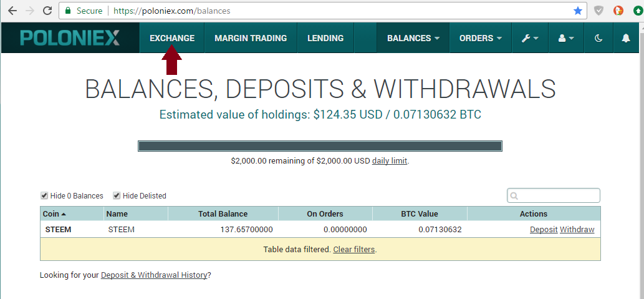This screenshot has width=644, height=299.
Task: Click the Deposit link for STEEM
Action: [x=544, y=230]
